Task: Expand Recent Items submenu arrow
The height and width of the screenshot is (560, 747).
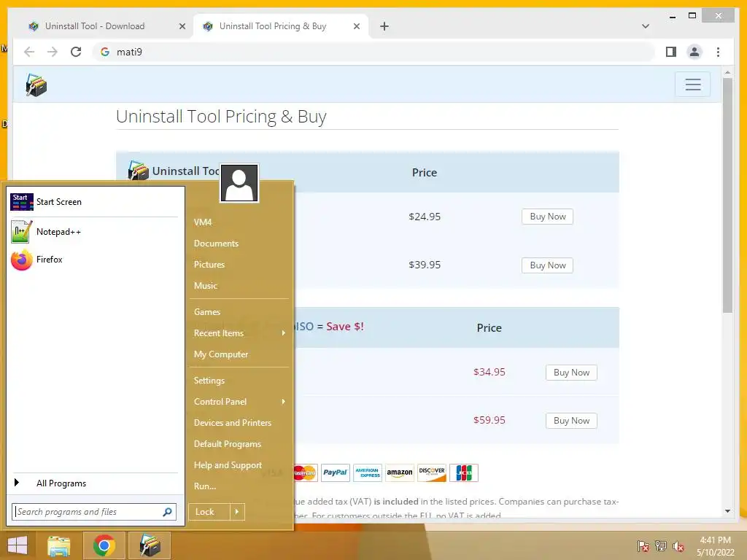Action: point(284,333)
